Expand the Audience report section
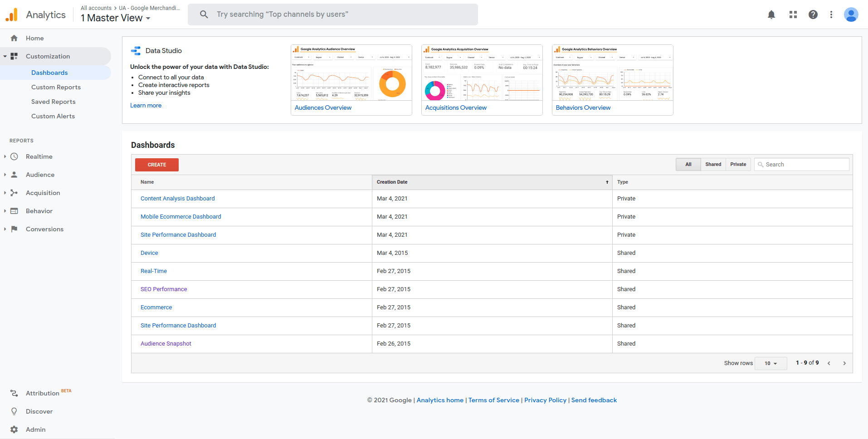Screen dimensions: 868x439 [x=40, y=175]
